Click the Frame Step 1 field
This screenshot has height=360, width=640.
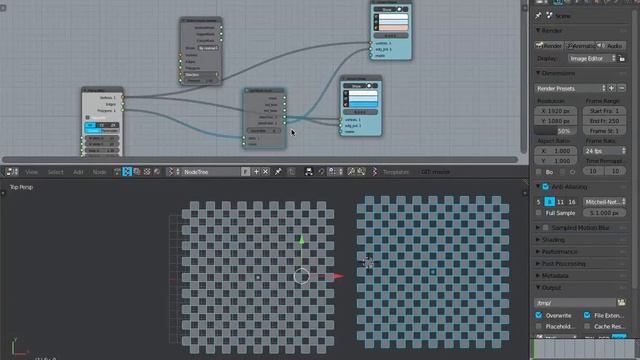(604, 131)
